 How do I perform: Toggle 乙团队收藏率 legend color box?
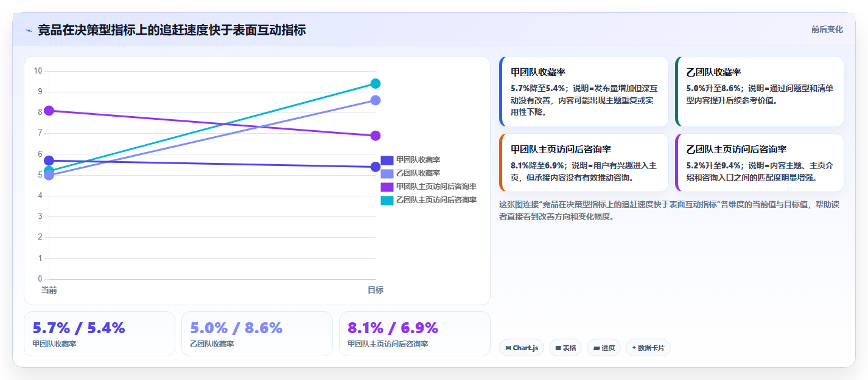(x=387, y=173)
